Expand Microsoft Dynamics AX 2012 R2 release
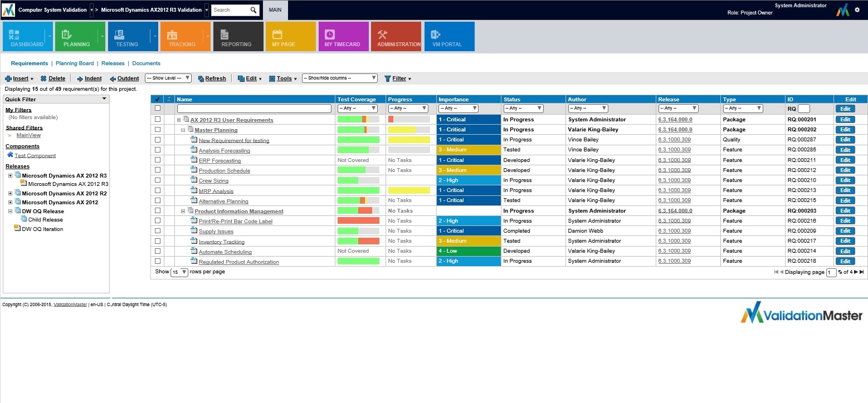868x403 pixels. point(10,193)
